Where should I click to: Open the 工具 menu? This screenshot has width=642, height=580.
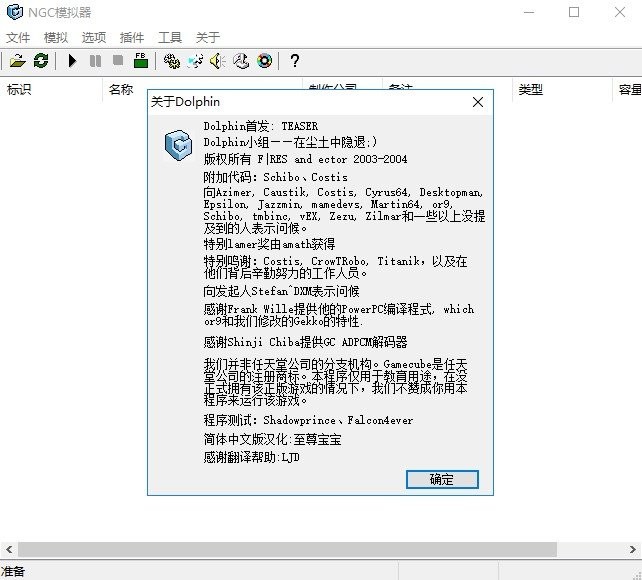170,38
